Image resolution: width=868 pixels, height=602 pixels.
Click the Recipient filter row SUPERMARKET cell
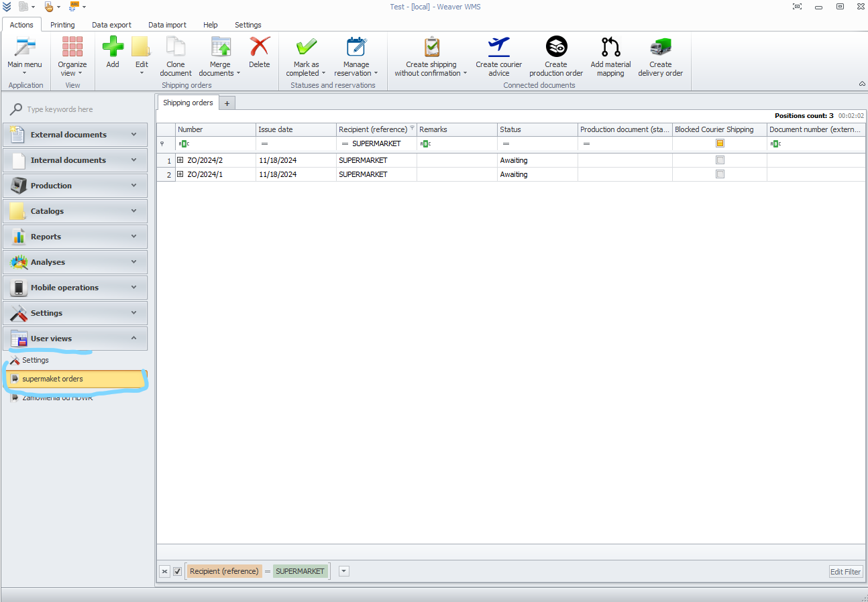[x=376, y=143]
